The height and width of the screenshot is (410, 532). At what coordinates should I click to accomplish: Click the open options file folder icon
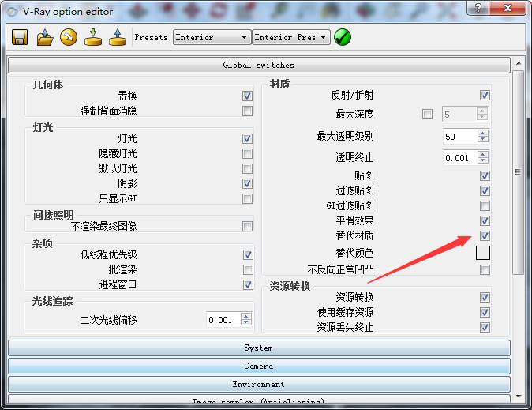pyautogui.click(x=44, y=37)
